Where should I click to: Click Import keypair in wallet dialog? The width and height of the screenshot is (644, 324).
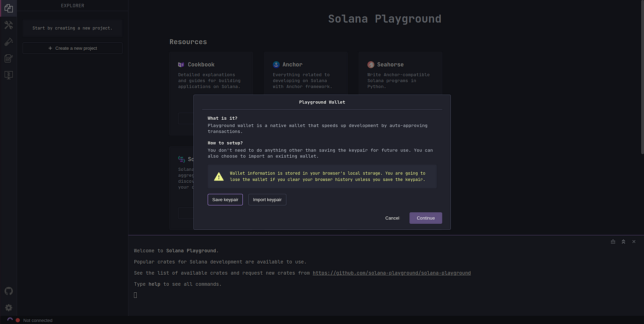(x=267, y=200)
